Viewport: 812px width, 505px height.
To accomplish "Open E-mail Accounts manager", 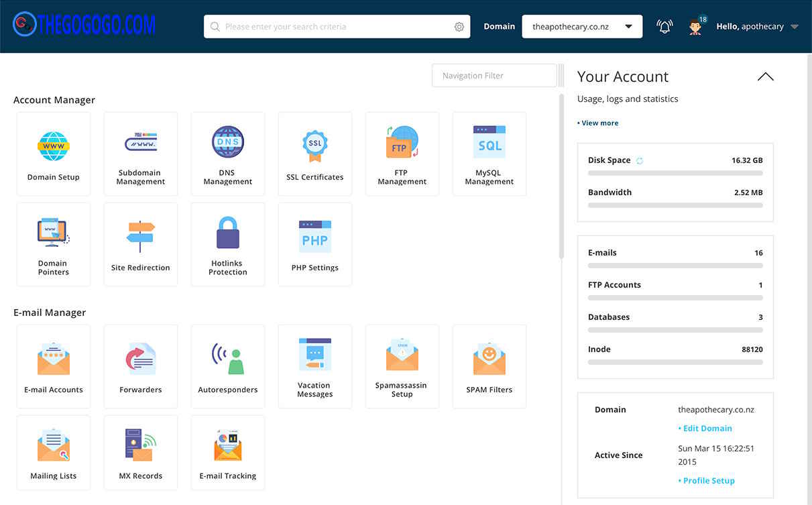I will [54, 366].
